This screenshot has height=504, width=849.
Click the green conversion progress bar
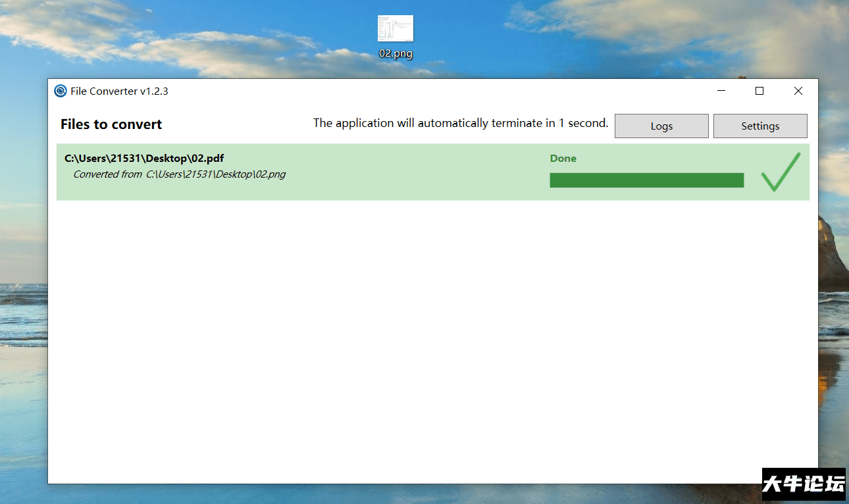(x=647, y=180)
